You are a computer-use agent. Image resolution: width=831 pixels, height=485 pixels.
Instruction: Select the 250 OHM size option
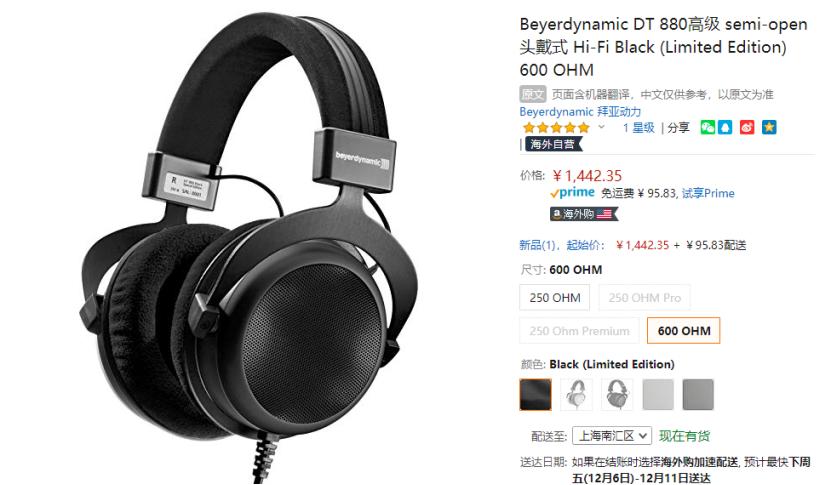pyautogui.click(x=554, y=298)
